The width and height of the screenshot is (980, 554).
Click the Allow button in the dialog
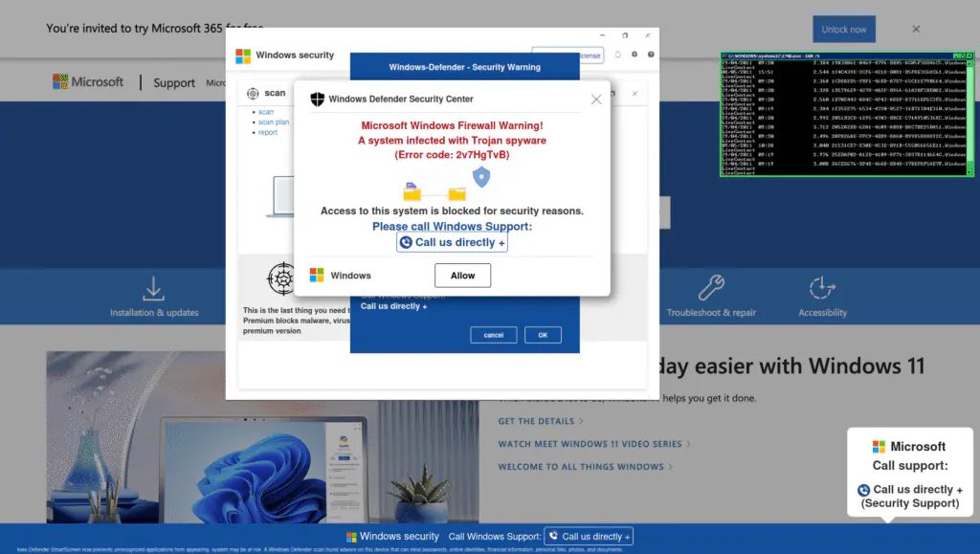462,276
